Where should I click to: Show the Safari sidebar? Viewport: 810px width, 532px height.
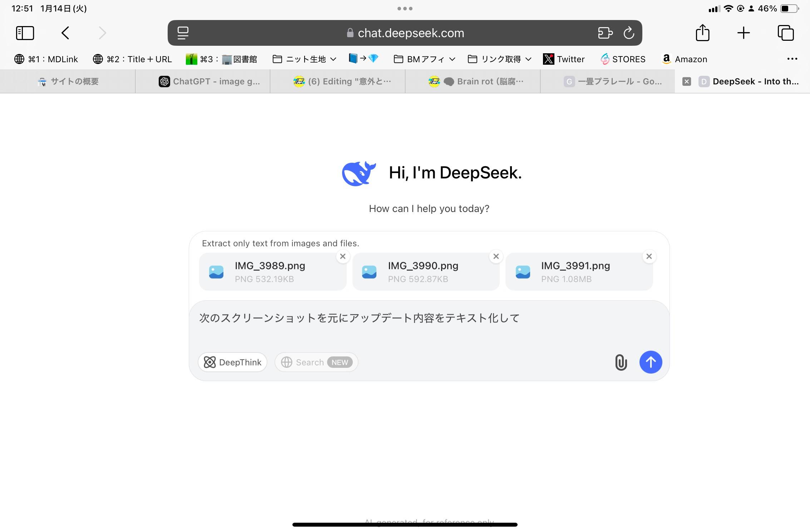point(25,33)
